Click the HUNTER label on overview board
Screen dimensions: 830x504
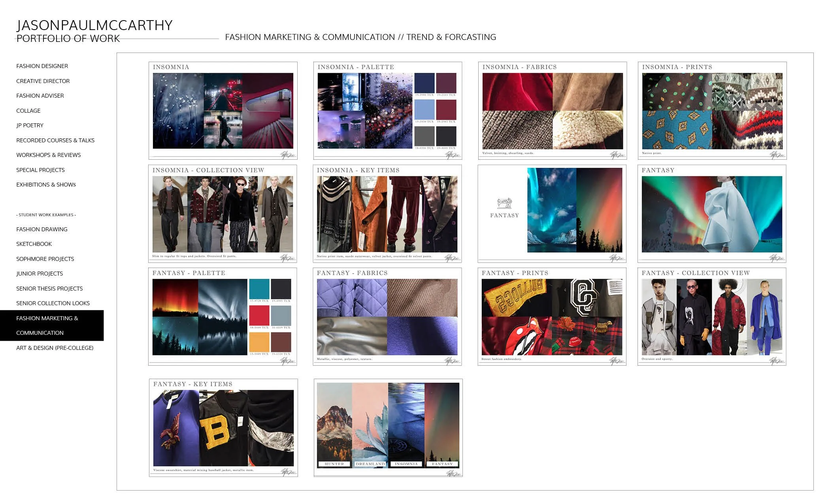pos(334,464)
